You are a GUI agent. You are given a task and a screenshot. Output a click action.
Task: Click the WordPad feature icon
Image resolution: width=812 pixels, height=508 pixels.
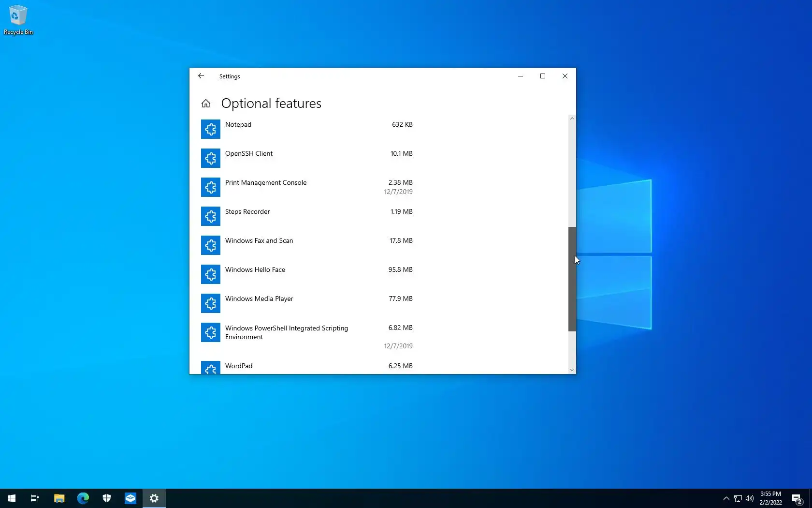click(211, 368)
